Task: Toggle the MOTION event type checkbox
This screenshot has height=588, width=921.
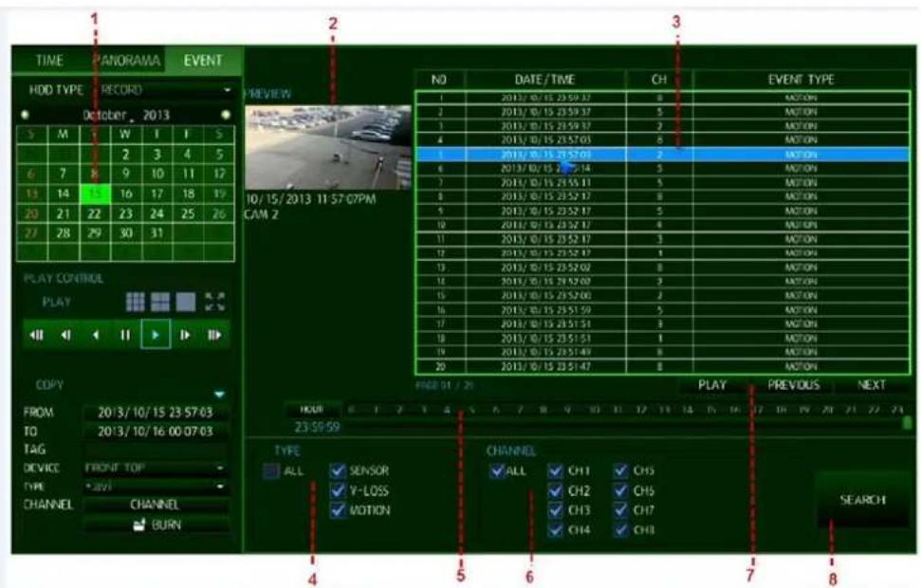Action: 337,510
